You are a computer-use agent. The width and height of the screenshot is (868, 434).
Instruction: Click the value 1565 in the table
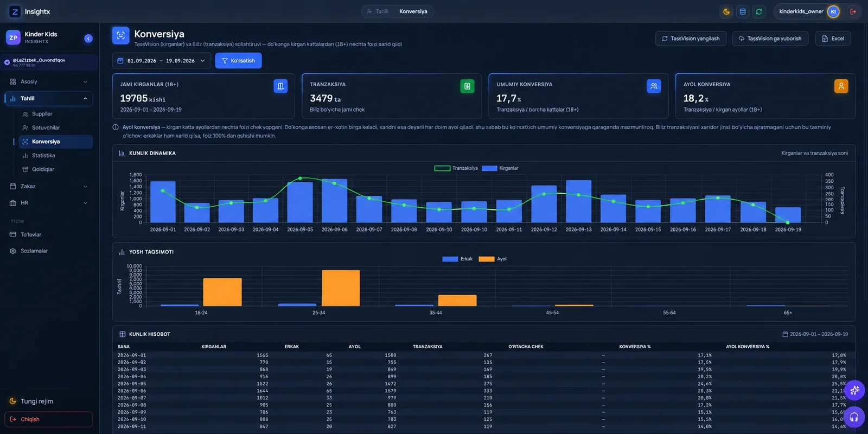click(263, 355)
